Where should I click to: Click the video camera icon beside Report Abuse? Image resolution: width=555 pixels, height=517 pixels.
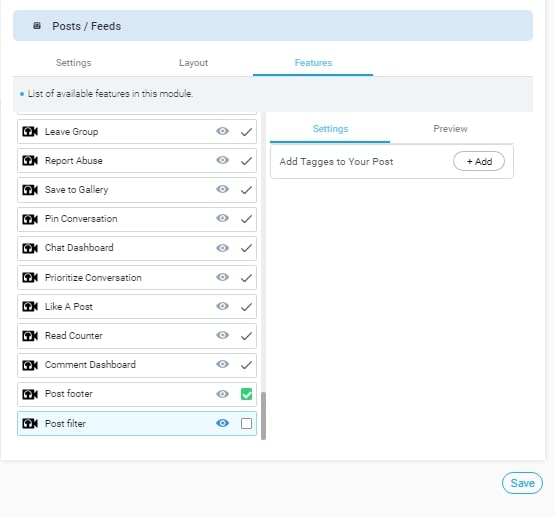click(x=30, y=161)
